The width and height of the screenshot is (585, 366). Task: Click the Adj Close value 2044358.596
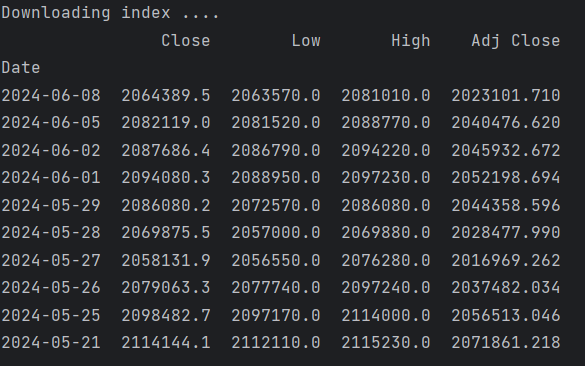click(506, 206)
